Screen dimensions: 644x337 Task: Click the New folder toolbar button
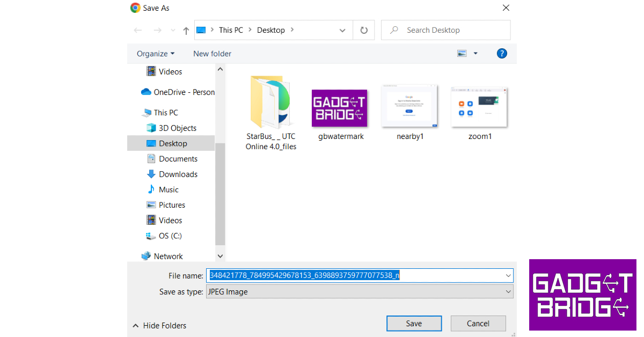212,54
